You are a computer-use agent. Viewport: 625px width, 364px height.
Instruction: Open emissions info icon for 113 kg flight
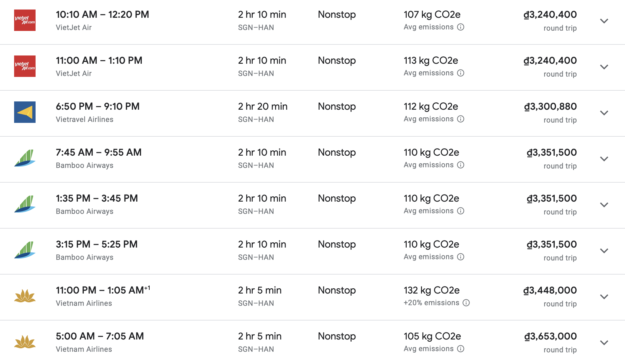pos(461,73)
